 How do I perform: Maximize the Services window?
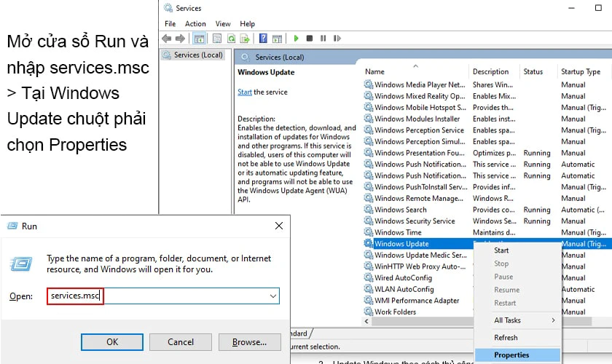pyautogui.click(x=598, y=8)
